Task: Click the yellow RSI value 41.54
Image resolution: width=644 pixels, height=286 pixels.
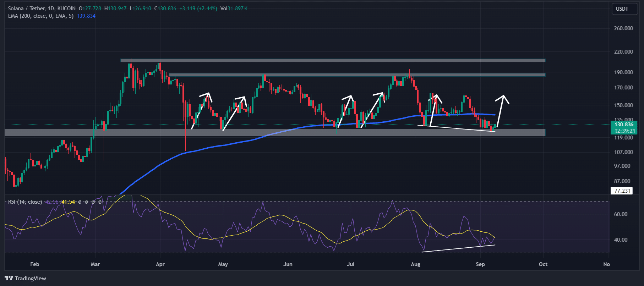Action: pos(68,202)
